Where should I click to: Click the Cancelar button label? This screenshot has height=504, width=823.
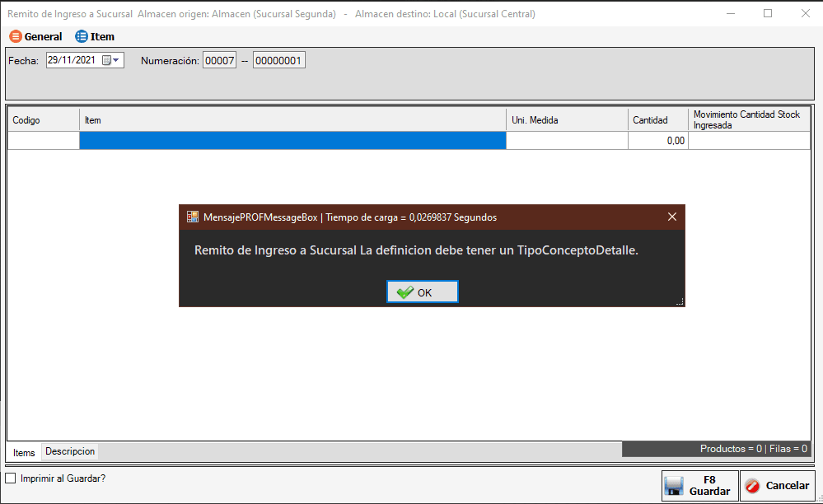point(787,486)
